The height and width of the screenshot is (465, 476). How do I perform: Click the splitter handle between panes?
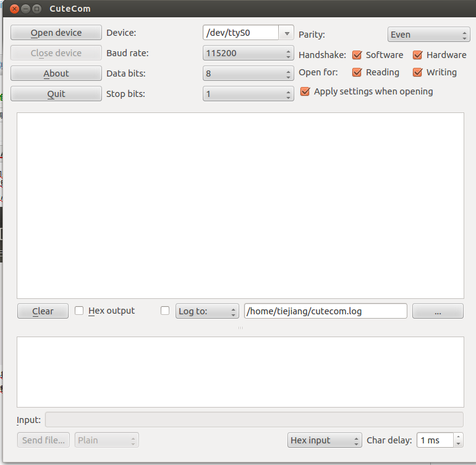point(240,327)
